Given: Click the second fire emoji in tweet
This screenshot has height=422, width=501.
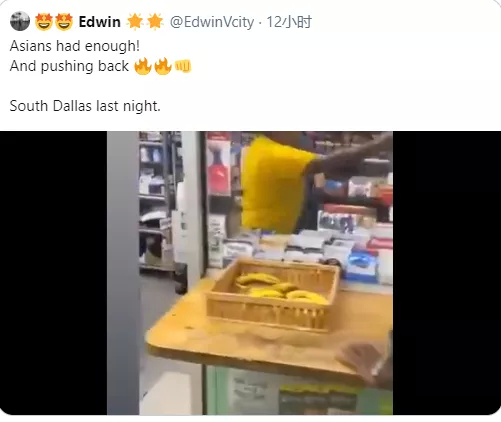Looking at the screenshot, I should point(163,66).
